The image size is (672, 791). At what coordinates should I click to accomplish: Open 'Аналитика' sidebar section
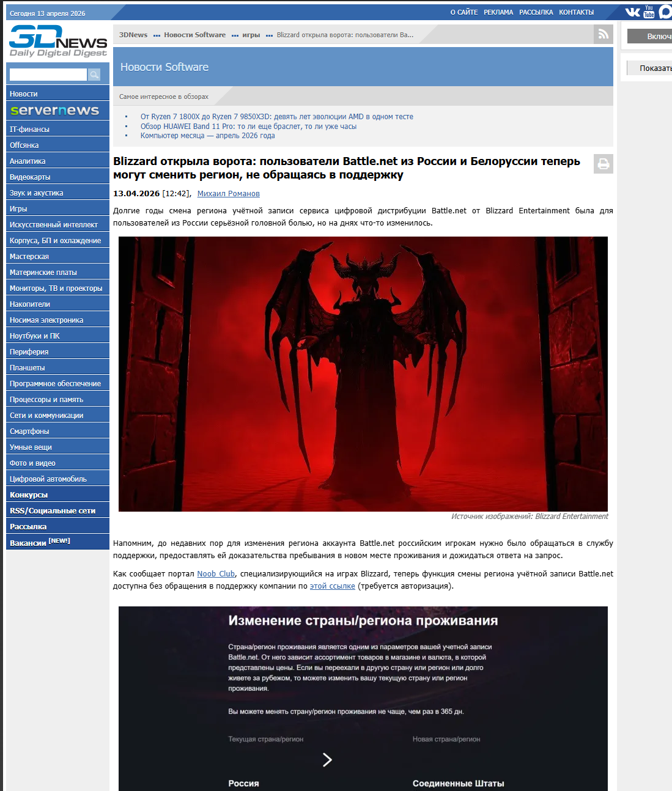57,161
